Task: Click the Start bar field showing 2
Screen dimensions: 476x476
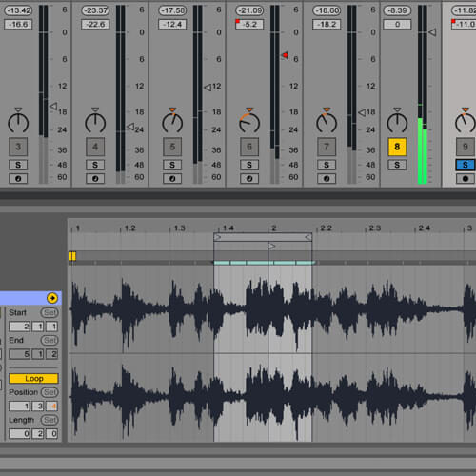Action: (20, 327)
